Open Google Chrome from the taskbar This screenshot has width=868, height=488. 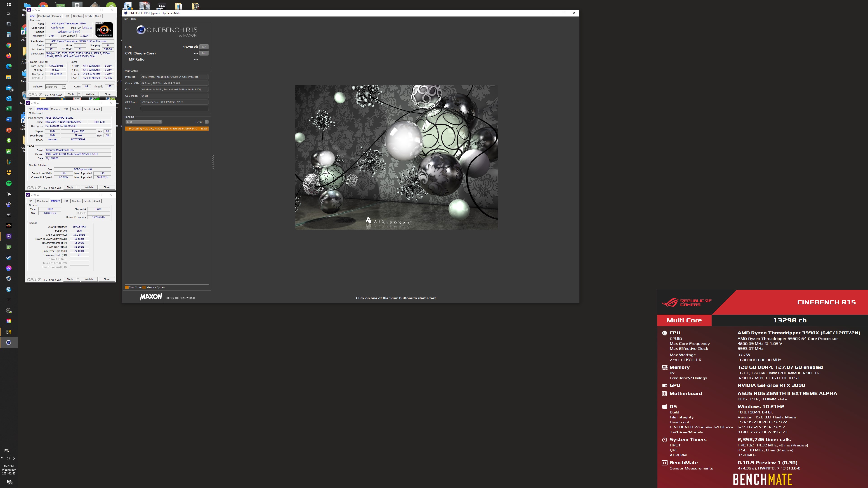(9, 45)
